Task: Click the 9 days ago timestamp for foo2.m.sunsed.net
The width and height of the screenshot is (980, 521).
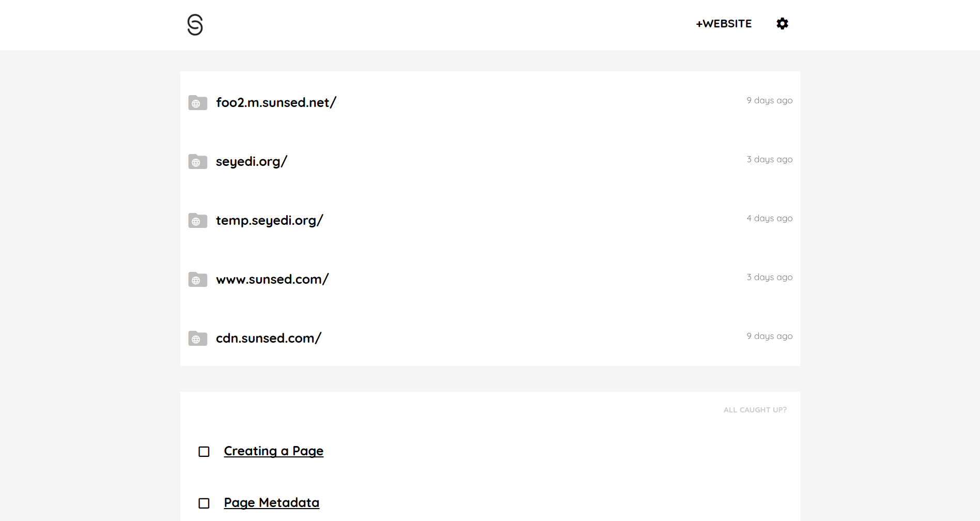Action: tap(769, 100)
